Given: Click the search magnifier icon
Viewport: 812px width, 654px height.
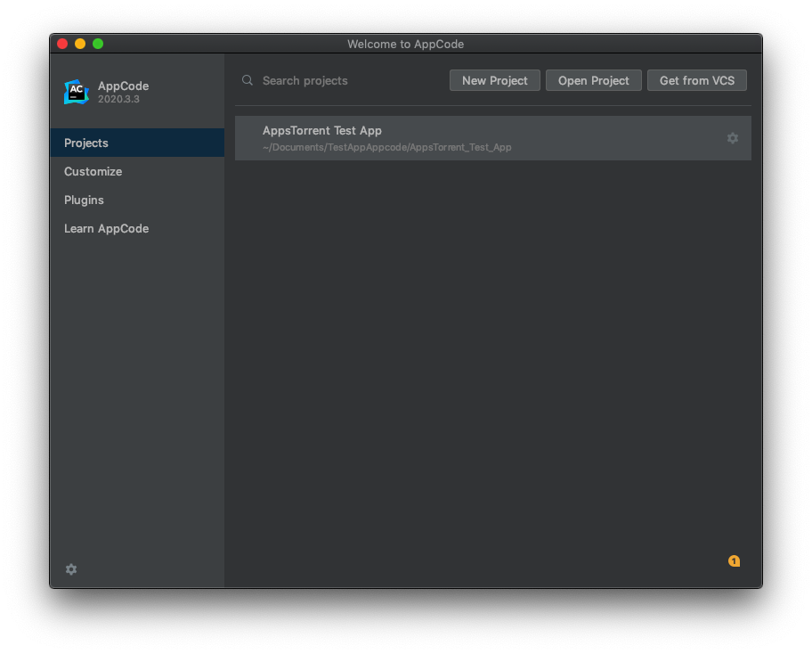Looking at the screenshot, I should coord(248,80).
